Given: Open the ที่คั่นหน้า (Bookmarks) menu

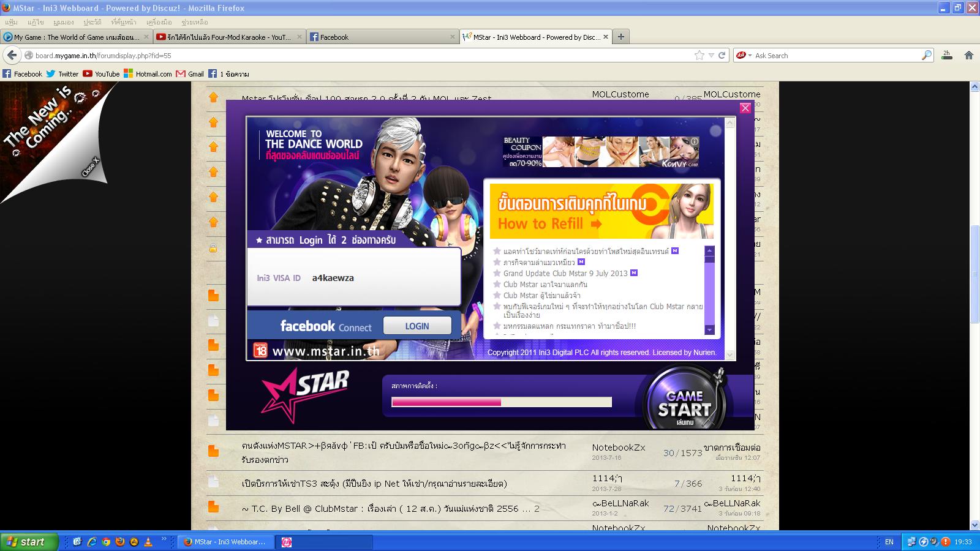Looking at the screenshot, I should [124, 22].
